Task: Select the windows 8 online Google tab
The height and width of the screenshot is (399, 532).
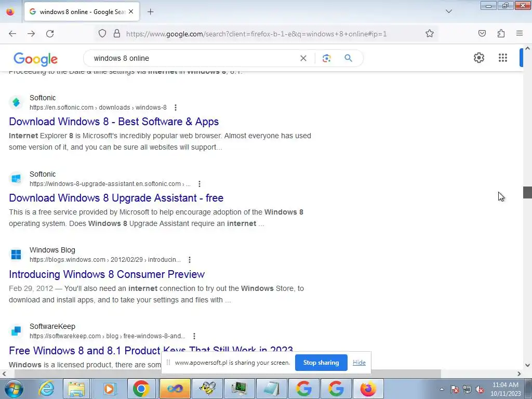Action: 82,12
